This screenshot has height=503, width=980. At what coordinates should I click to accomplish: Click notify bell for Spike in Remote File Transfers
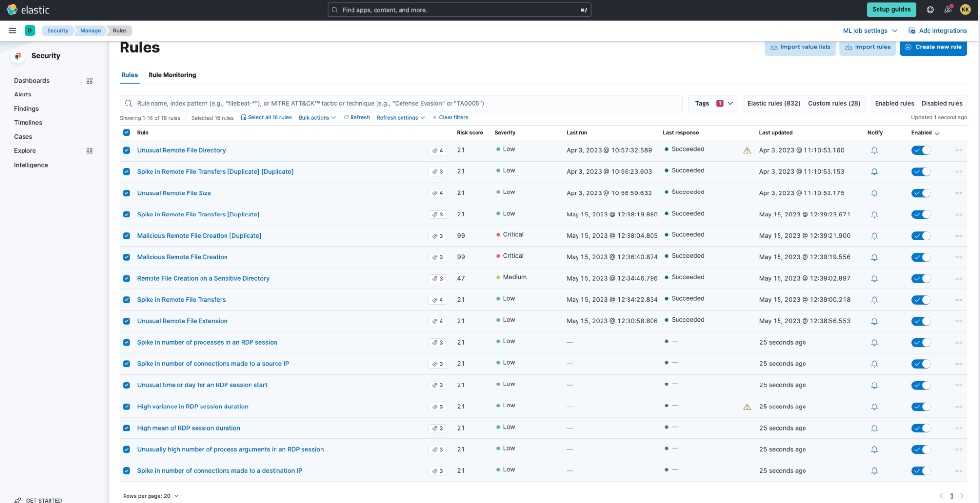[x=874, y=300]
